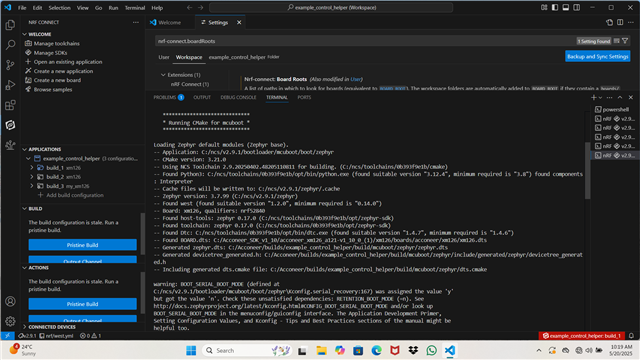Expand build_2 xm126 configuration

32,177
